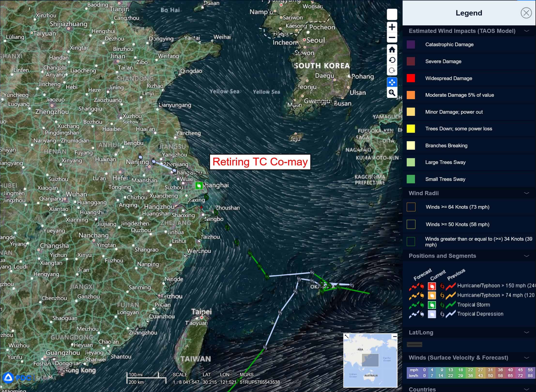Click the Widespread Damage red swatch
Viewport: 536px width, 392px height.
tap(411, 78)
